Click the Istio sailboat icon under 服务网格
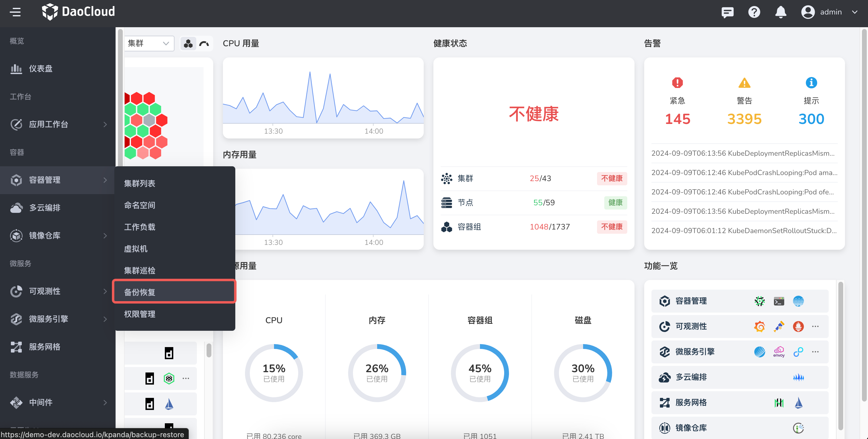Image resolution: width=868 pixels, height=439 pixels. (x=798, y=403)
